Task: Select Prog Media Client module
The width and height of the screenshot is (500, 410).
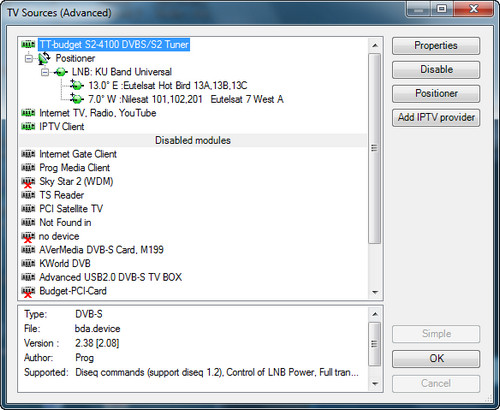Action: pos(75,168)
